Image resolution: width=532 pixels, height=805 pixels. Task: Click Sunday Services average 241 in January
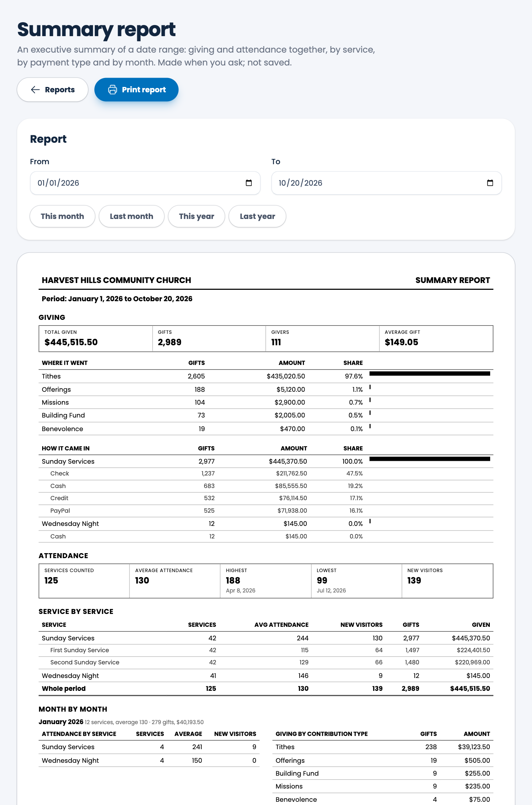(197, 747)
